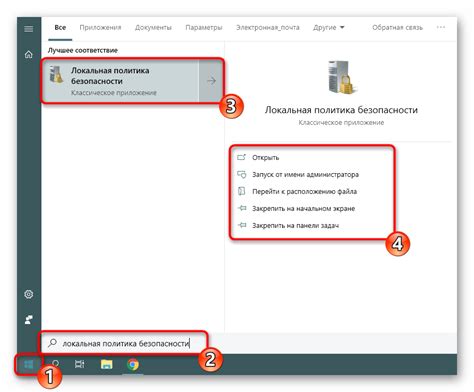Switch to the Приложения tab

point(100,28)
